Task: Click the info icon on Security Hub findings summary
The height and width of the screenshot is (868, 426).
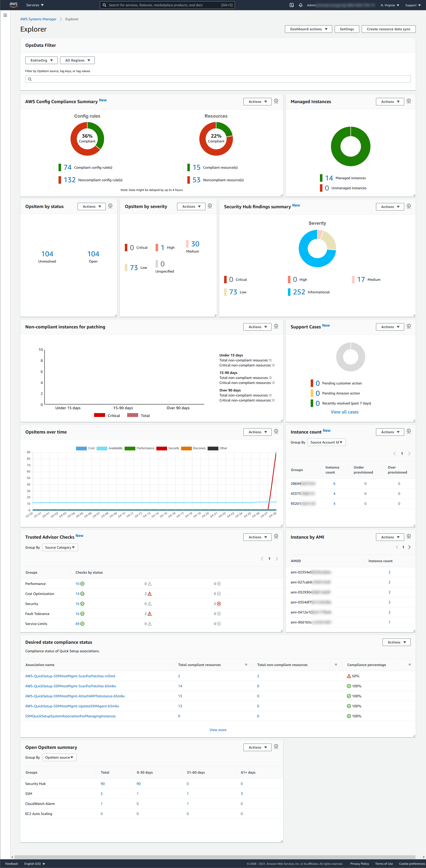Action: coord(409,206)
